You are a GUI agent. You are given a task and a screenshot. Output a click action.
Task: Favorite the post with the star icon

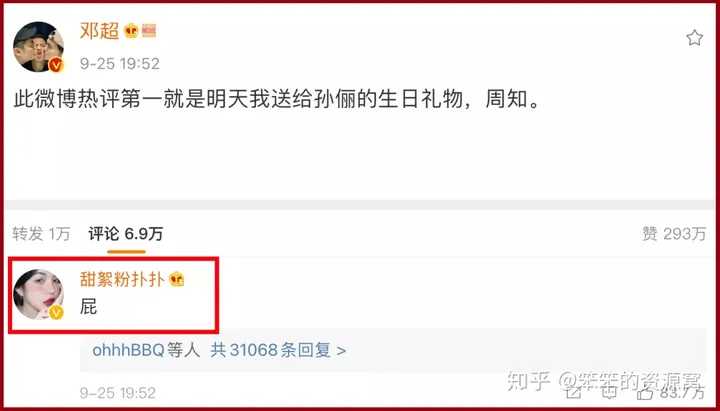pyautogui.click(x=694, y=38)
